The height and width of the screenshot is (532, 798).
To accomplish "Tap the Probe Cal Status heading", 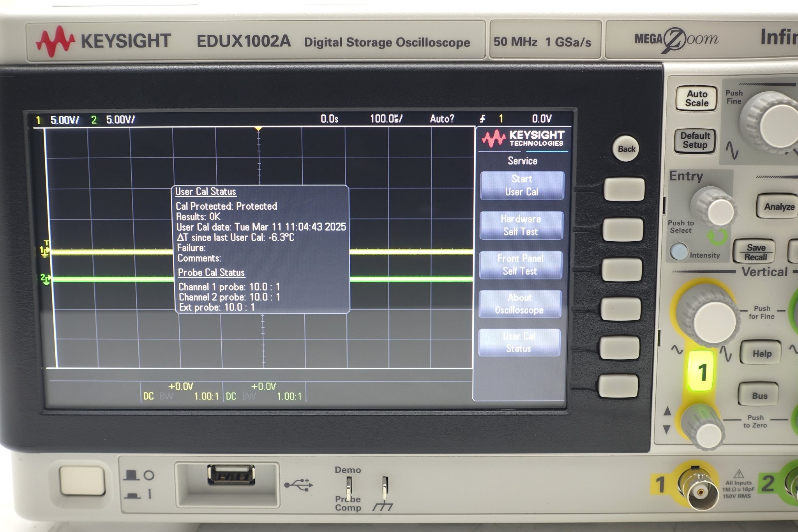I will [x=211, y=272].
